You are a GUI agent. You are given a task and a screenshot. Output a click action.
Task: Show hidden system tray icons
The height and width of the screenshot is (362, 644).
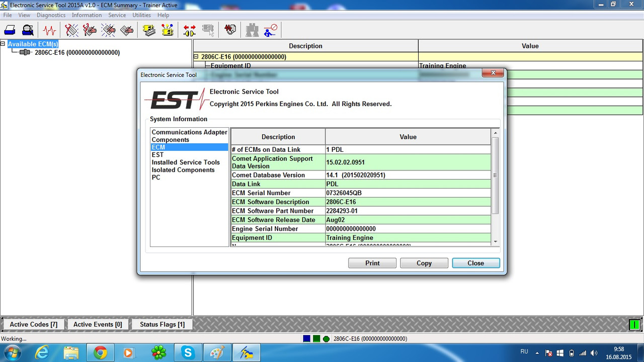pyautogui.click(x=537, y=353)
